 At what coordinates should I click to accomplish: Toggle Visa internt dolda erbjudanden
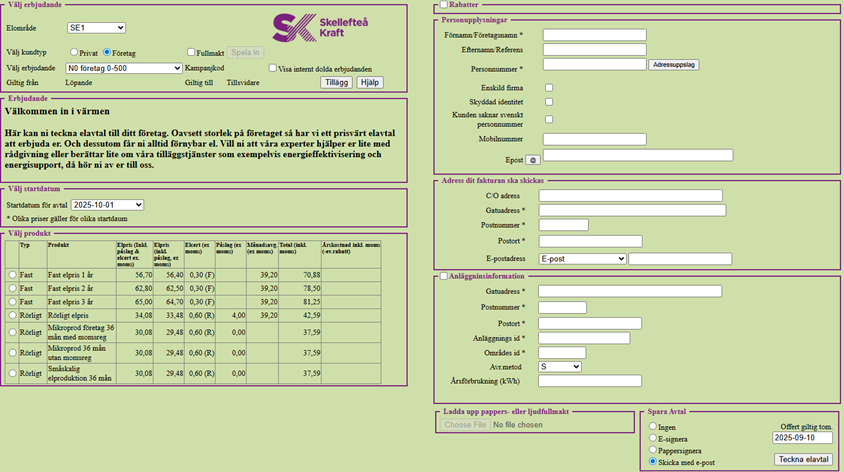pyautogui.click(x=273, y=68)
